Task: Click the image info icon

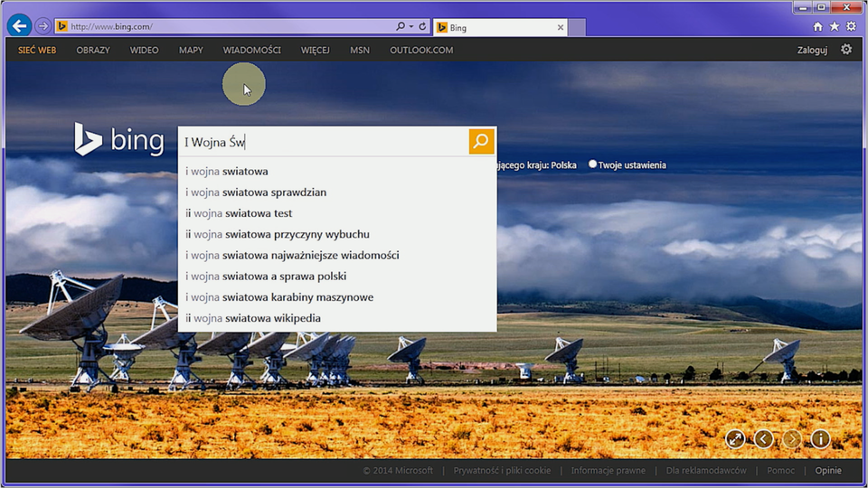Action: tap(820, 439)
